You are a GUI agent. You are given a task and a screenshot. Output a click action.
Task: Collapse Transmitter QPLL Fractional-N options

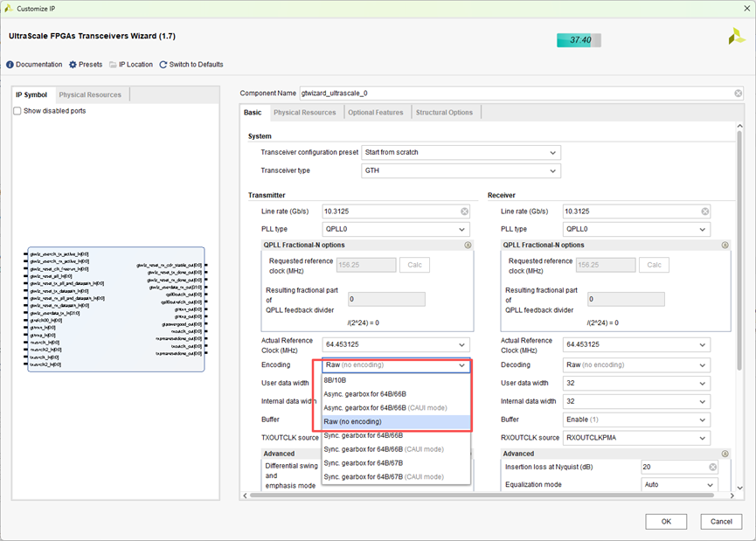(x=468, y=245)
